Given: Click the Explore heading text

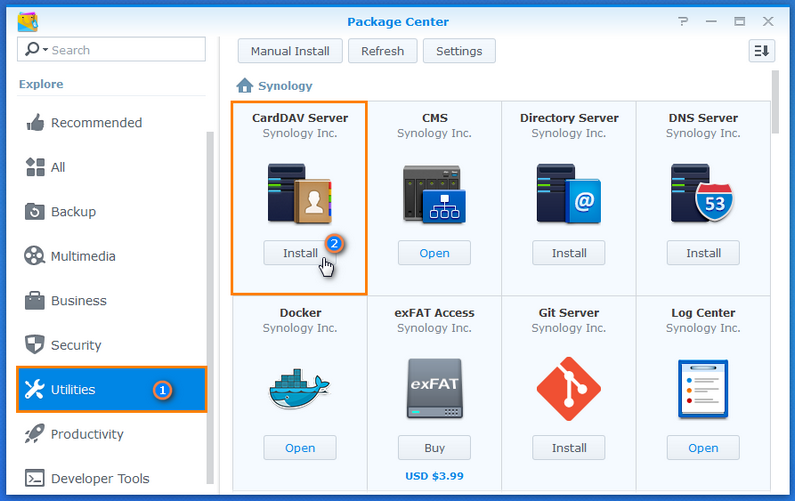Looking at the screenshot, I should click(x=41, y=84).
